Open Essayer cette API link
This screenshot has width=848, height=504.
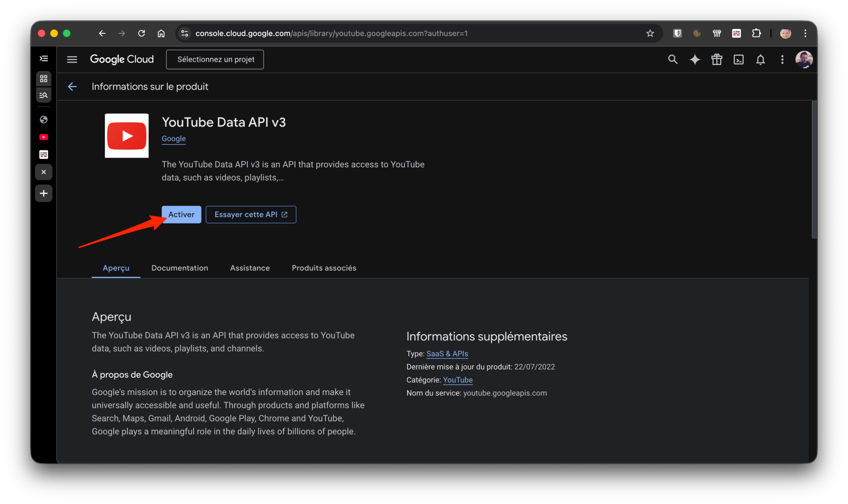click(251, 214)
